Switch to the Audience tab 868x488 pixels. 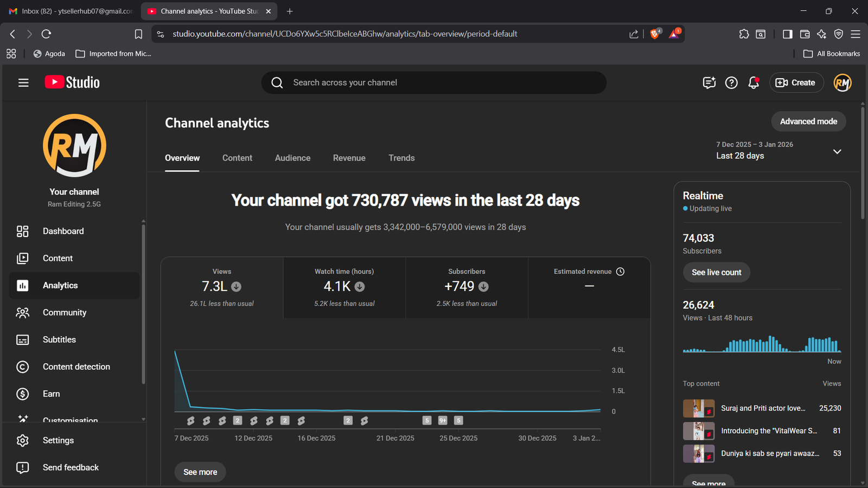coord(292,158)
